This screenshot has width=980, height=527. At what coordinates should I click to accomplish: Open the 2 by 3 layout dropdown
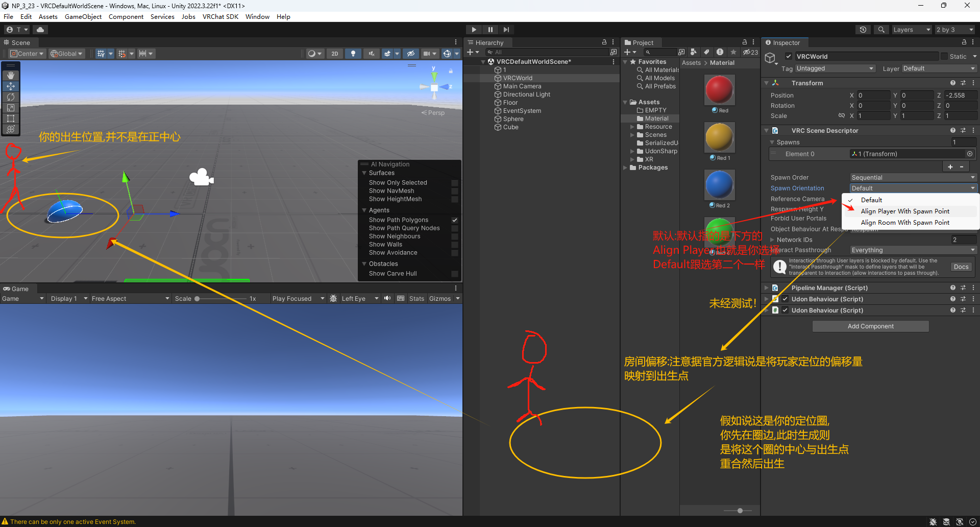(x=955, y=30)
